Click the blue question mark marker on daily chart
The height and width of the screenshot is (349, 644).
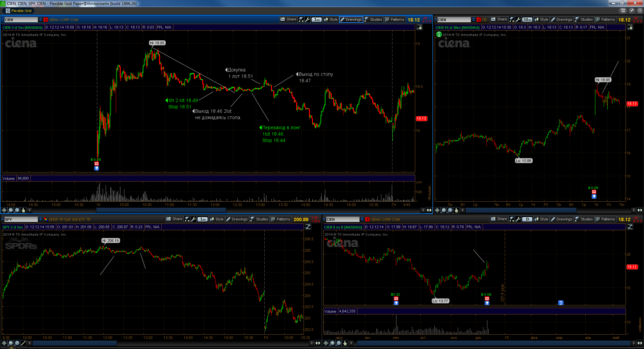tap(560, 303)
